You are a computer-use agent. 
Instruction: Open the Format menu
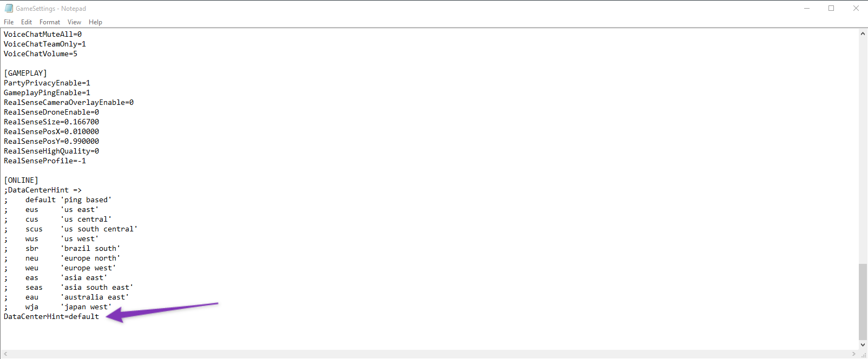pyautogui.click(x=50, y=22)
